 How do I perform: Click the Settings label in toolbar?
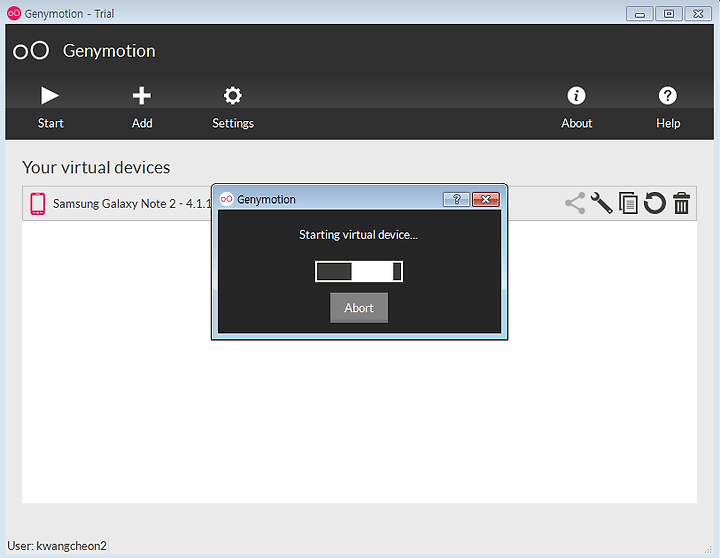tap(233, 123)
